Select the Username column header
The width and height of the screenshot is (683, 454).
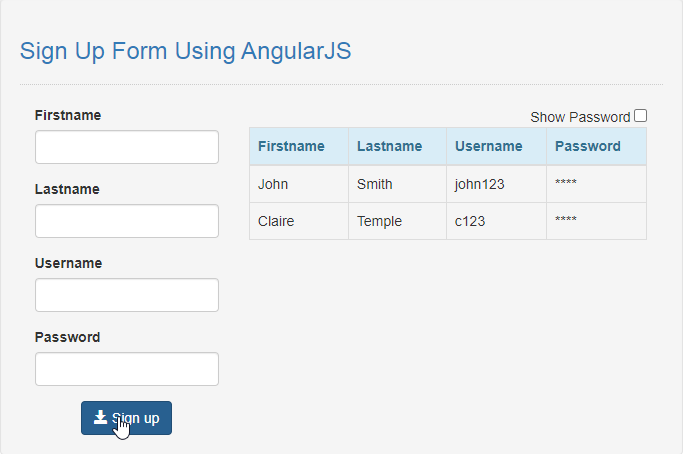tap(496, 146)
